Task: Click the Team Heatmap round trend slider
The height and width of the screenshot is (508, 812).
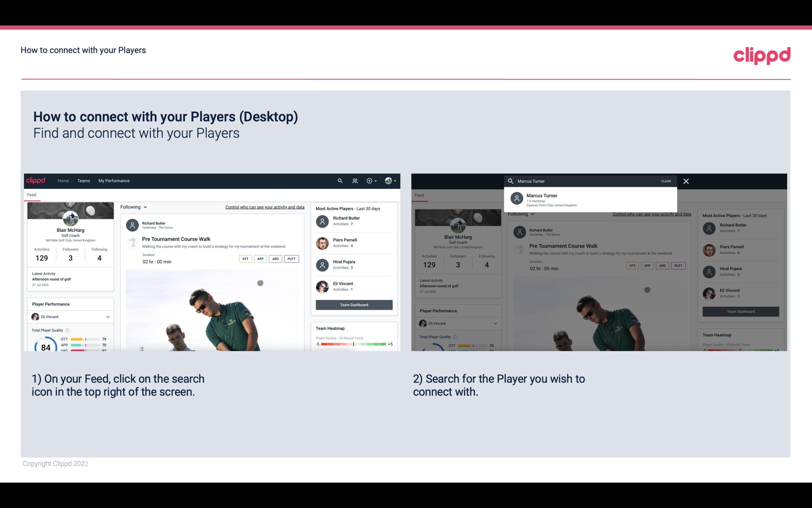Action: coord(353,344)
